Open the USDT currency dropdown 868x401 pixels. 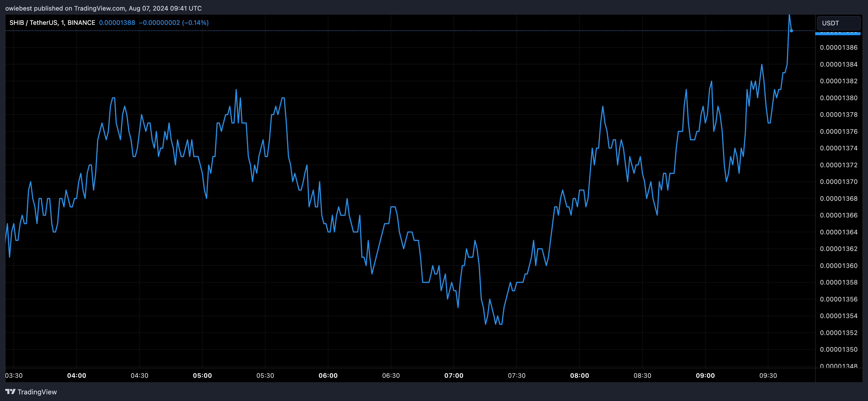[x=838, y=23]
